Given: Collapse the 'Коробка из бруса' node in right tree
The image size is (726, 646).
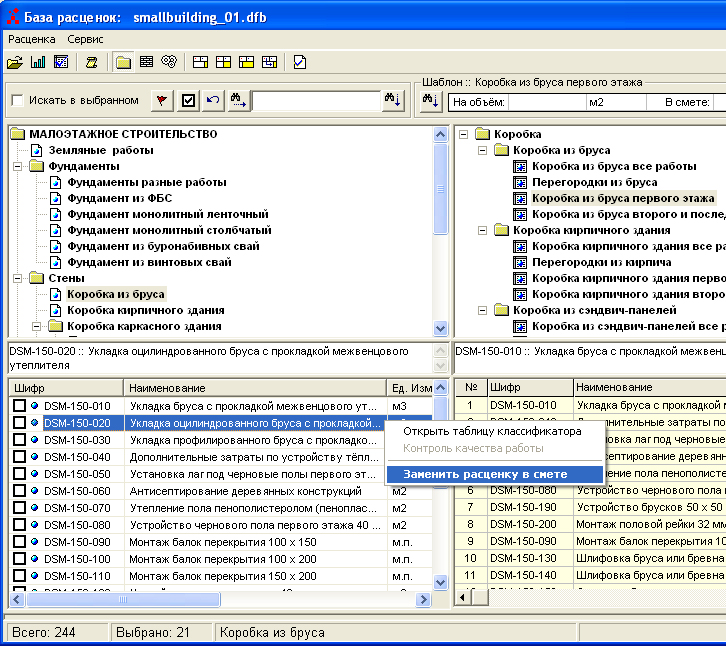Looking at the screenshot, I should pyautogui.click(x=482, y=150).
